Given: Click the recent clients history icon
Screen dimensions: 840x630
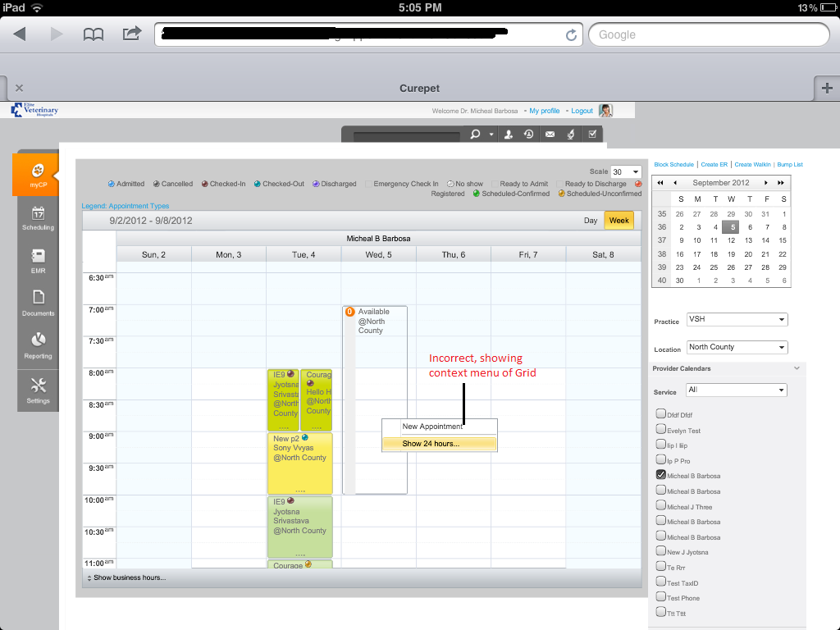Looking at the screenshot, I should 529,134.
